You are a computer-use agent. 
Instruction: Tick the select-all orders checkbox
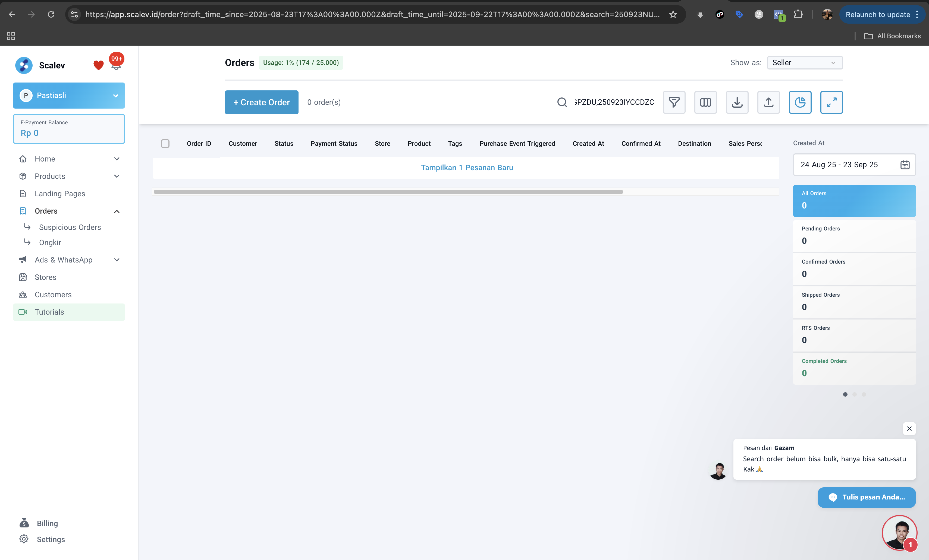[x=165, y=144]
